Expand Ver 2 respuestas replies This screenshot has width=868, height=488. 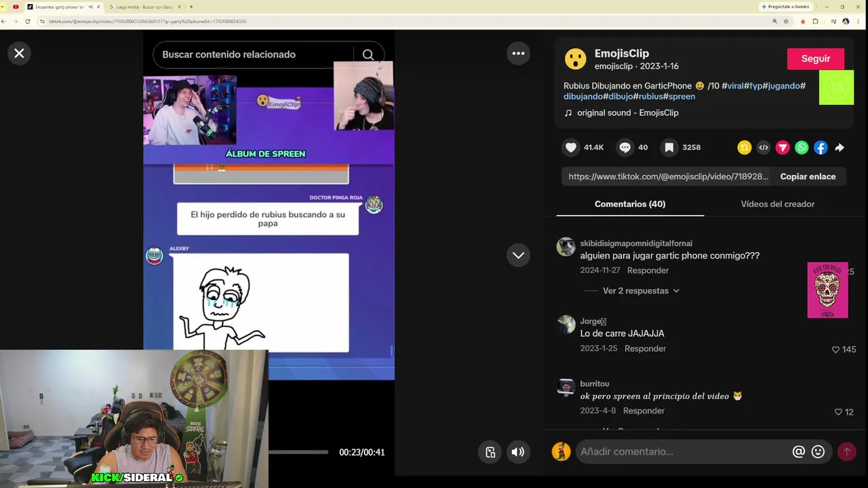click(x=641, y=291)
